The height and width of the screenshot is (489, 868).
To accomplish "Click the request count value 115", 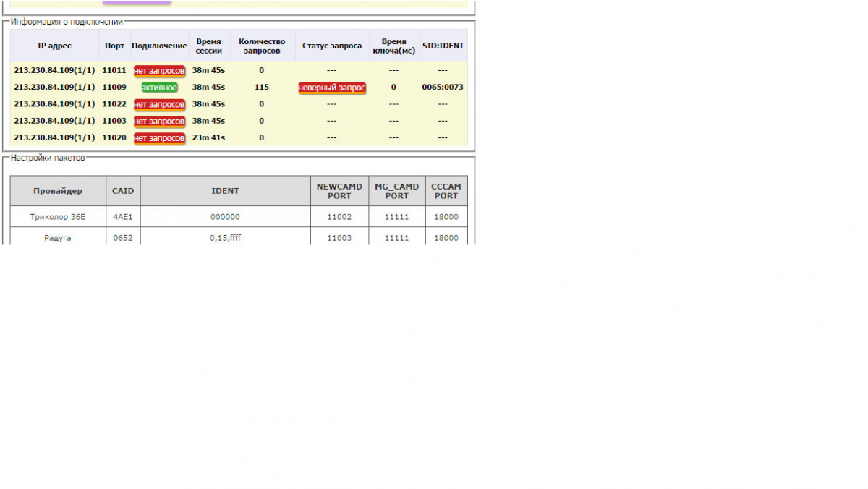I will pos(262,88).
